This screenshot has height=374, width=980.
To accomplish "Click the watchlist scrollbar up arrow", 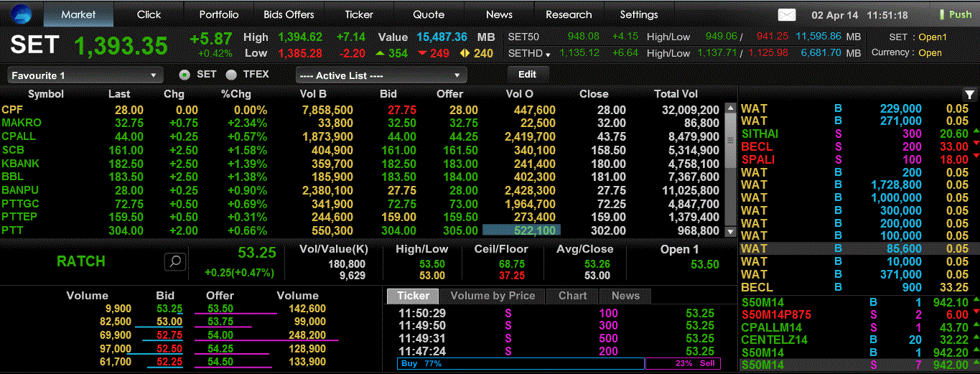I will [731, 110].
